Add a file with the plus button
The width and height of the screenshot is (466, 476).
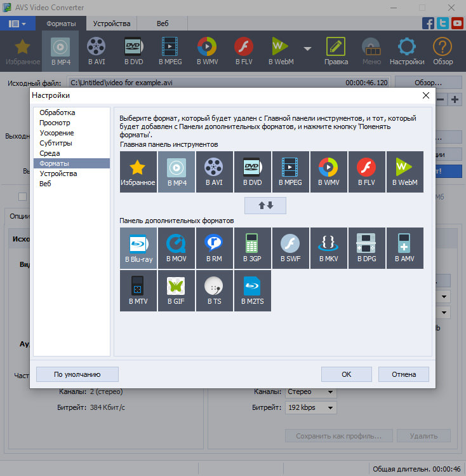(x=455, y=99)
